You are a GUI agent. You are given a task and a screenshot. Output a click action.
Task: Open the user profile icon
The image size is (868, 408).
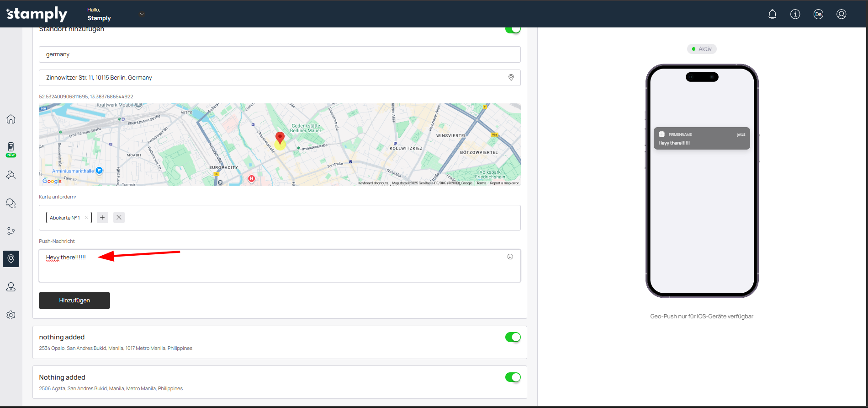[841, 14]
